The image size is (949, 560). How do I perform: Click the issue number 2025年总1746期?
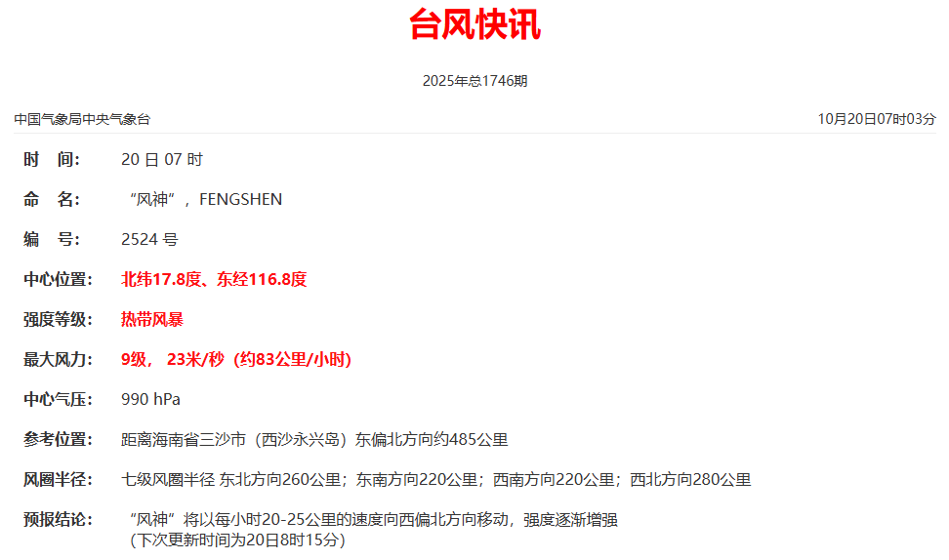click(474, 80)
